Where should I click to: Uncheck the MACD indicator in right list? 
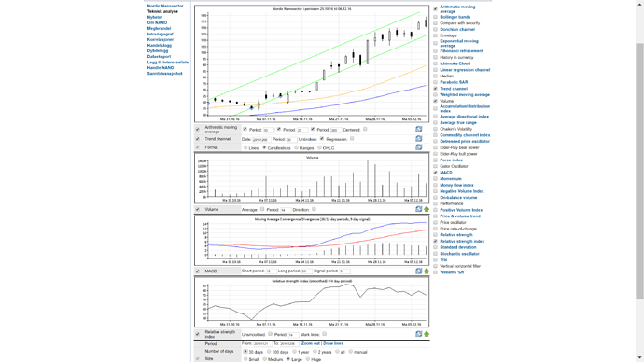click(435, 173)
